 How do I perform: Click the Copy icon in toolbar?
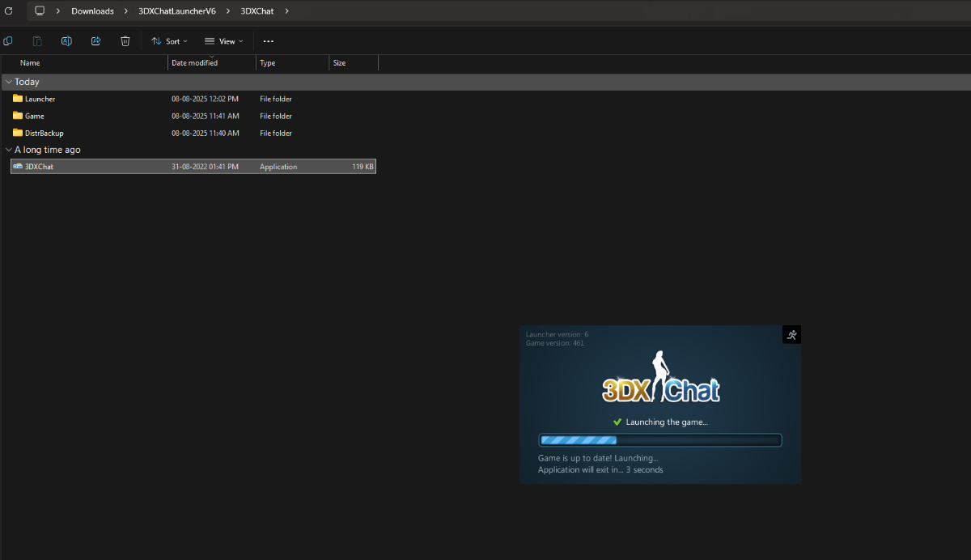click(x=8, y=40)
